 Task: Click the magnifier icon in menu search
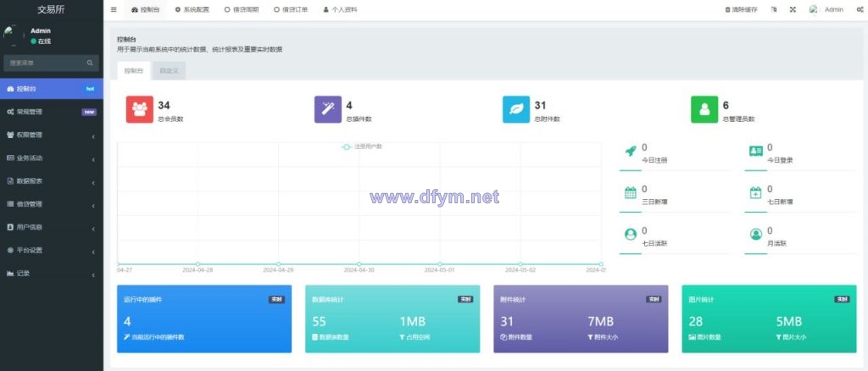(x=90, y=63)
